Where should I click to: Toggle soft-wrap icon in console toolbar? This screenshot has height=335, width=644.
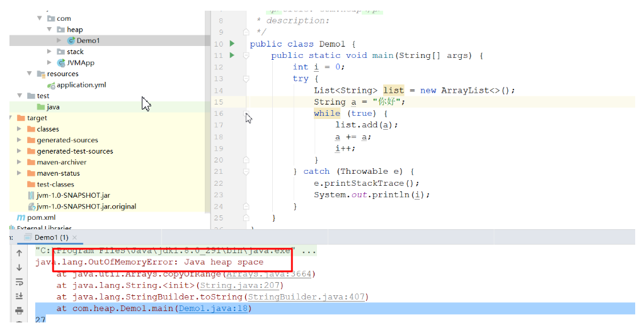click(19, 282)
